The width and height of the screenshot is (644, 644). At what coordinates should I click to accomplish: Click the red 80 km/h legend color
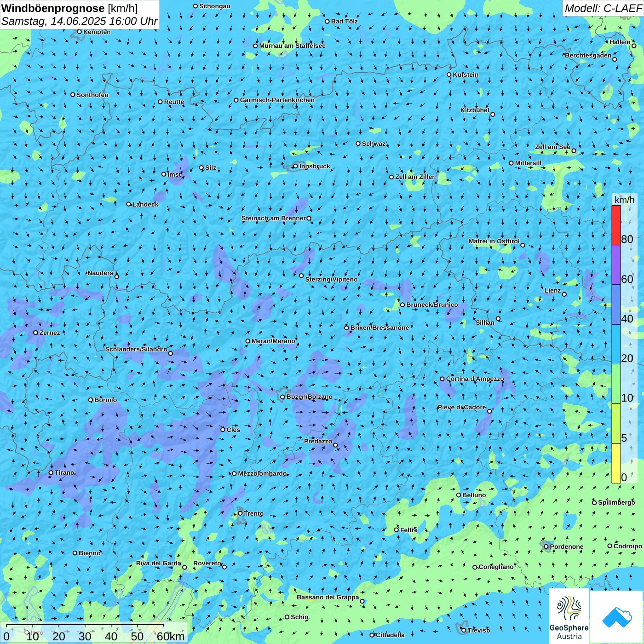[x=616, y=225]
